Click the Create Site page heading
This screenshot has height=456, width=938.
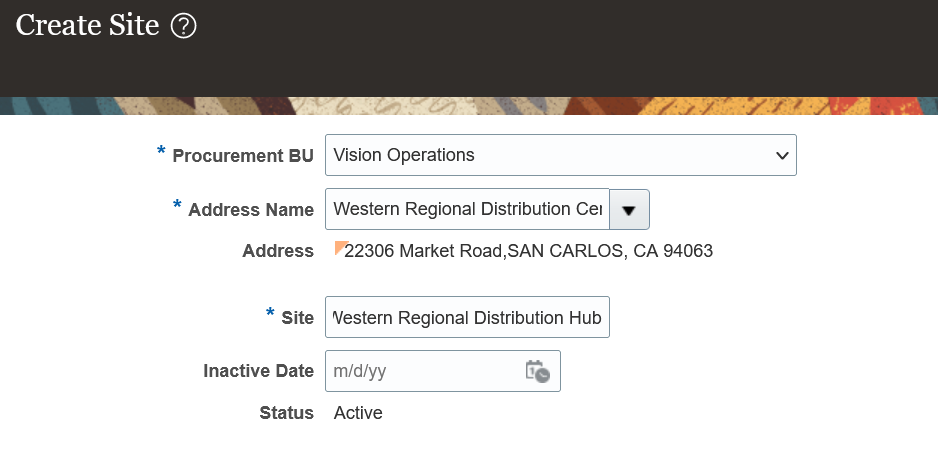(88, 26)
